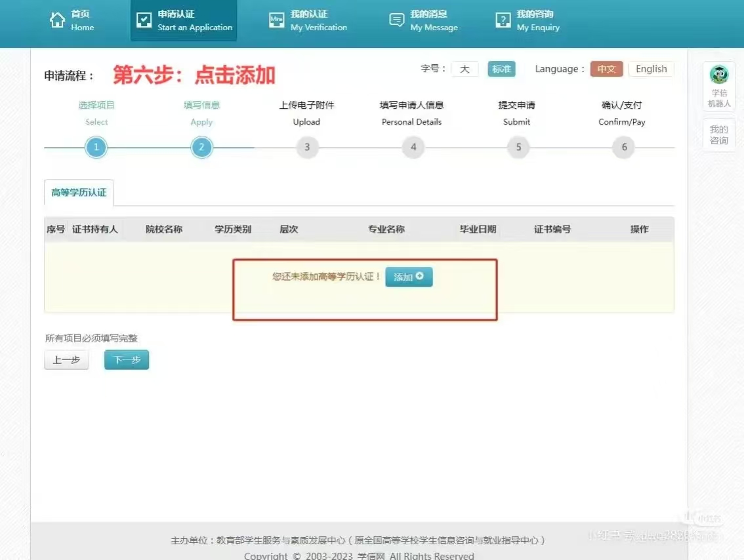Screen dimensions: 744x560
Task: Set font size to 大
Action: coord(465,69)
